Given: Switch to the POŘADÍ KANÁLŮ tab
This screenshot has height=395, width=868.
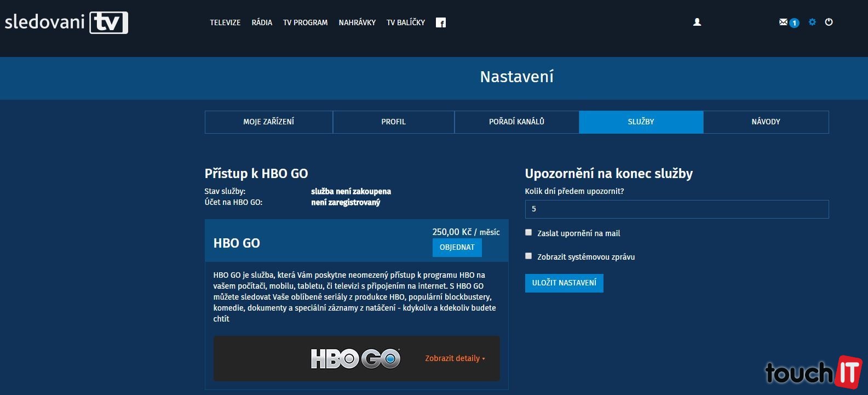Looking at the screenshot, I should pos(516,122).
